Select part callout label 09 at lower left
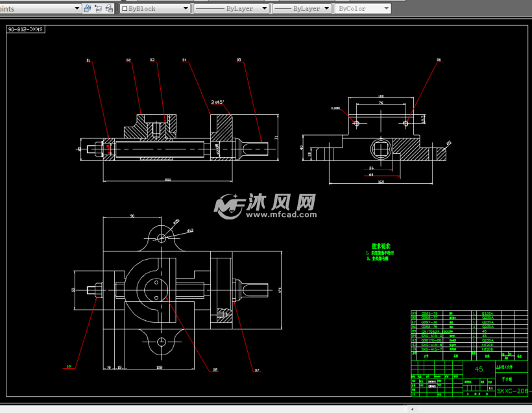 tap(67, 366)
